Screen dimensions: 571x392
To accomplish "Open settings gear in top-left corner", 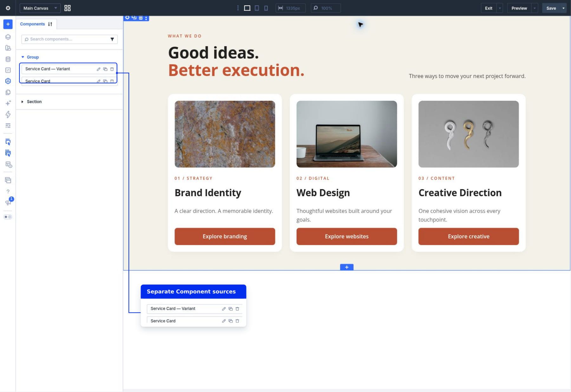I will tap(8, 8).
